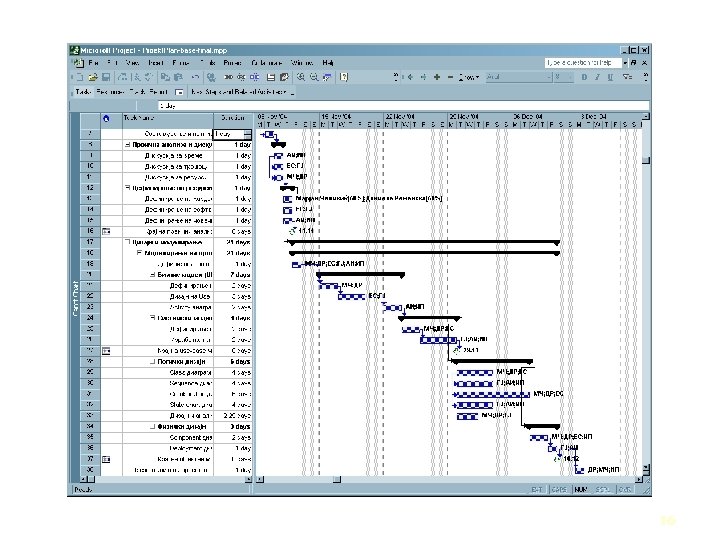This screenshot has height=540, width=720.
Task: Click the 29.11 milestone marker in the Gantt chart
Action: (456, 350)
